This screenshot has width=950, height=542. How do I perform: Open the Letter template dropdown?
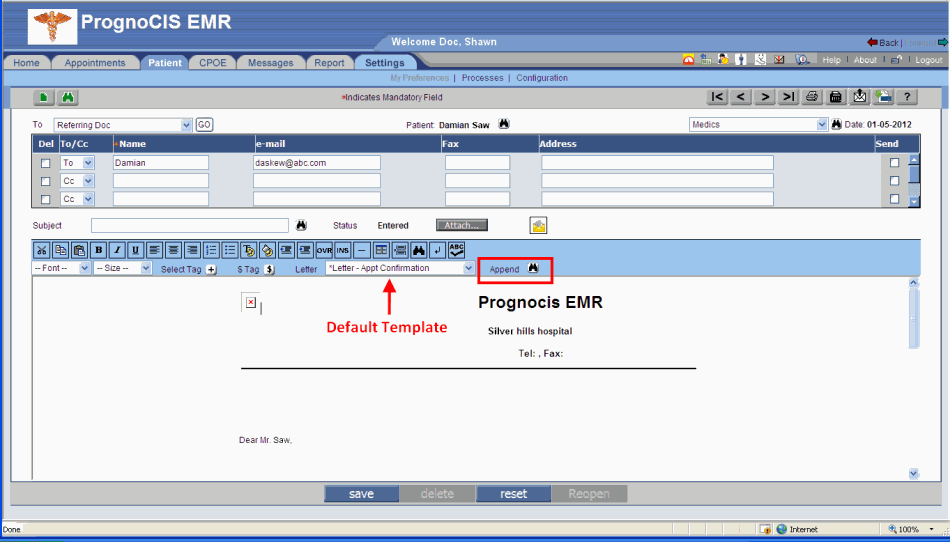tap(400, 268)
